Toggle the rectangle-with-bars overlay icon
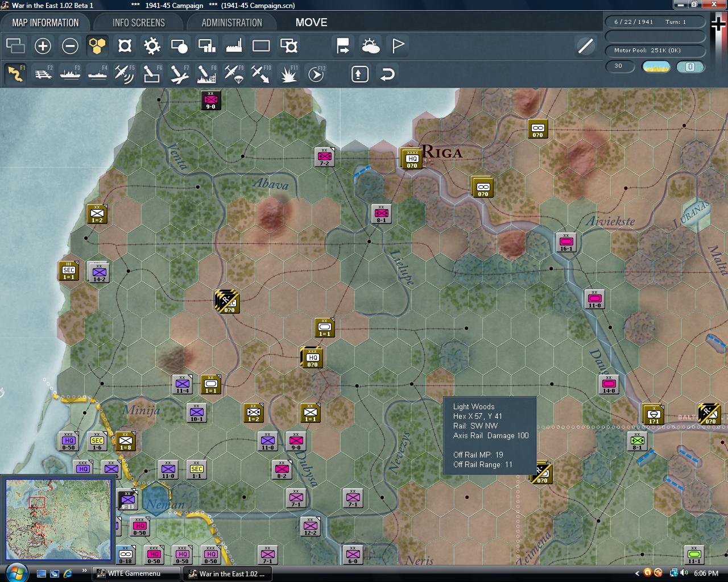The width and height of the screenshot is (728, 582). tap(206, 46)
